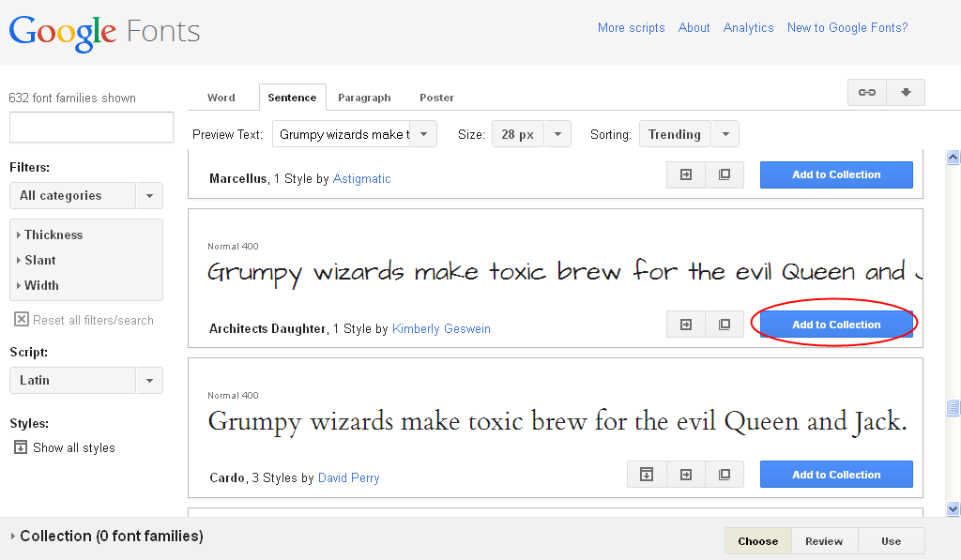Click the vertical scrollbar down arrow
Image resolution: width=961 pixels, height=560 pixels.
[953, 508]
